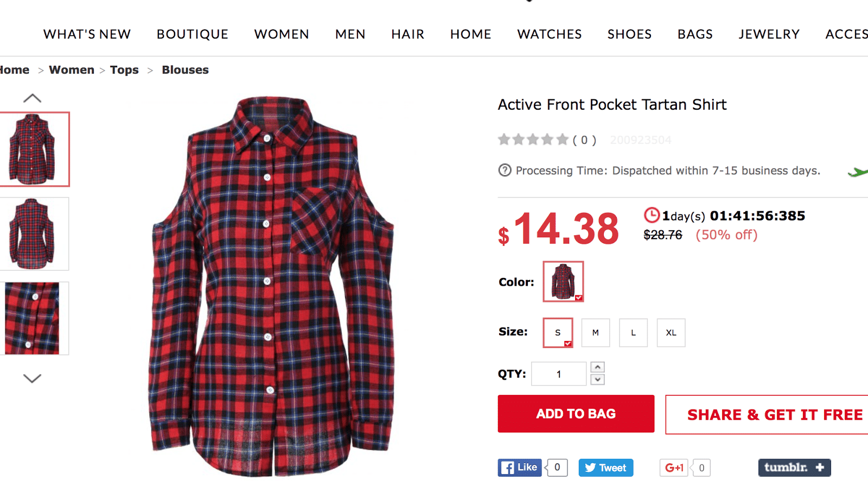Share the shirt on Tumblr
This screenshot has width=868, height=492.
794,468
